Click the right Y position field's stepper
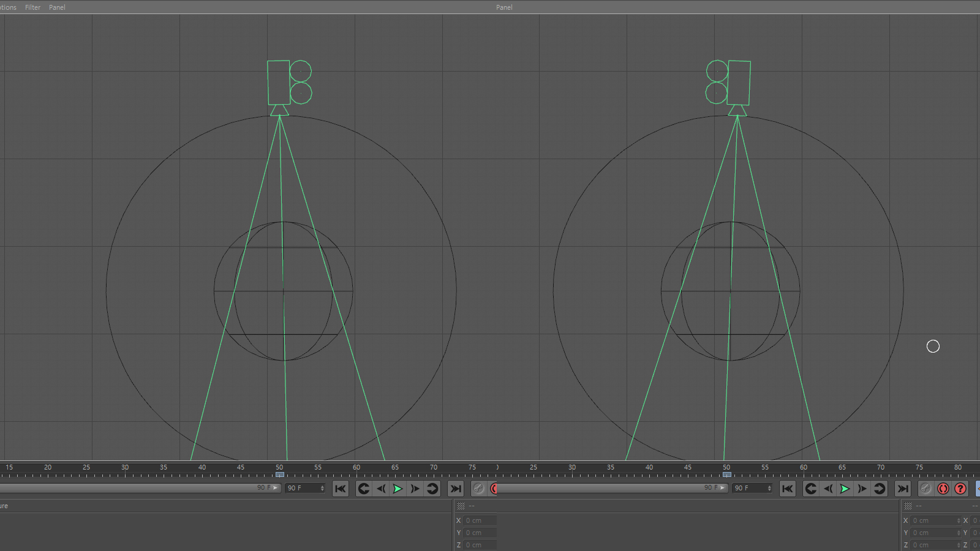Image resolution: width=980 pixels, height=551 pixels. click(959, 533)
